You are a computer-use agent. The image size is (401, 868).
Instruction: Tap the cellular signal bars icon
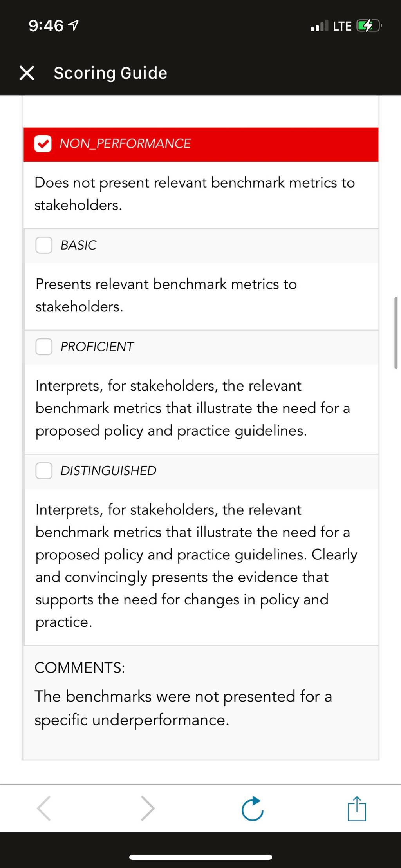click(320, 26)
